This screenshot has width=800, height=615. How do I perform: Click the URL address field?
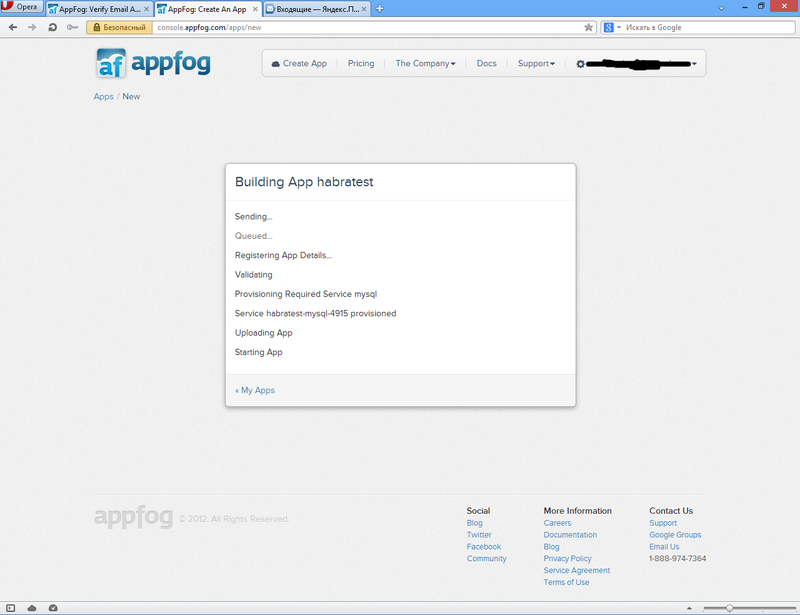[367, 28]
